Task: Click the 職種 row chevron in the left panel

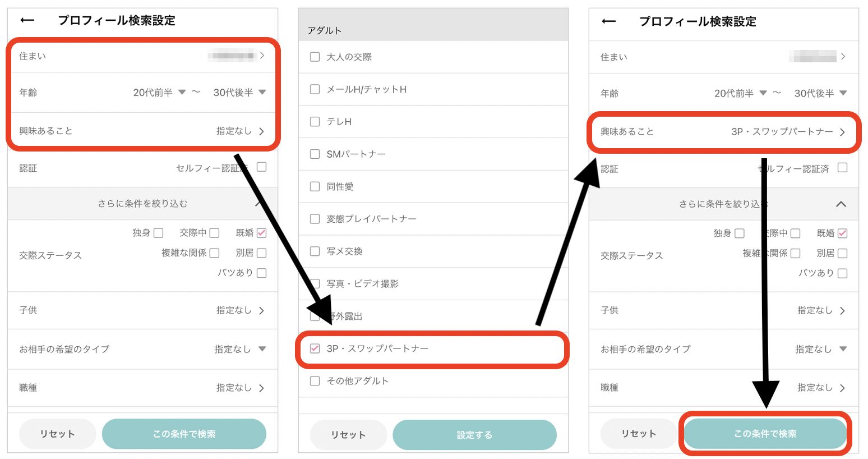Action: [x=261, y=388]
